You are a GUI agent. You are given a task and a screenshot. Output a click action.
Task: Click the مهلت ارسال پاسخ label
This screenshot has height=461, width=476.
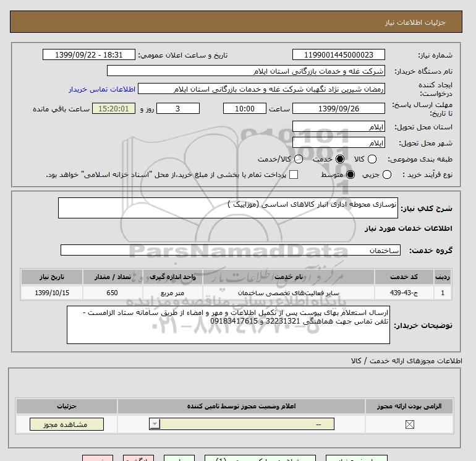pyautogui.click(x=422, y=109)
